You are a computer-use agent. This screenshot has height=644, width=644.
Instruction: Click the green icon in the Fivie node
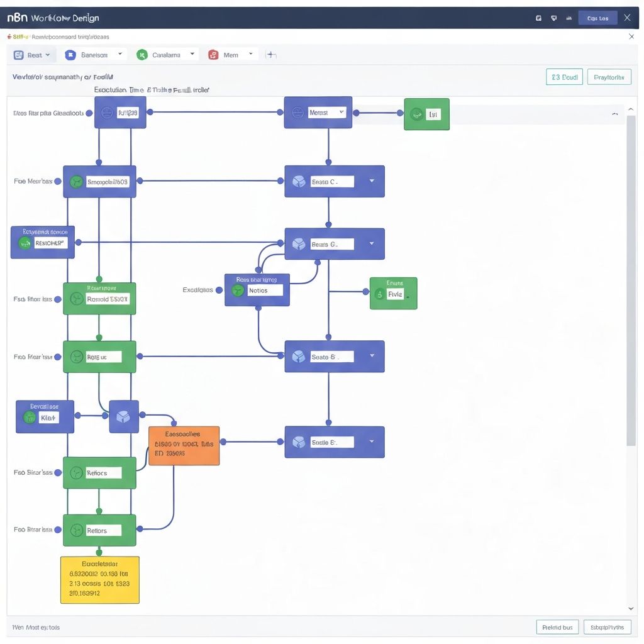coord(379,294)
